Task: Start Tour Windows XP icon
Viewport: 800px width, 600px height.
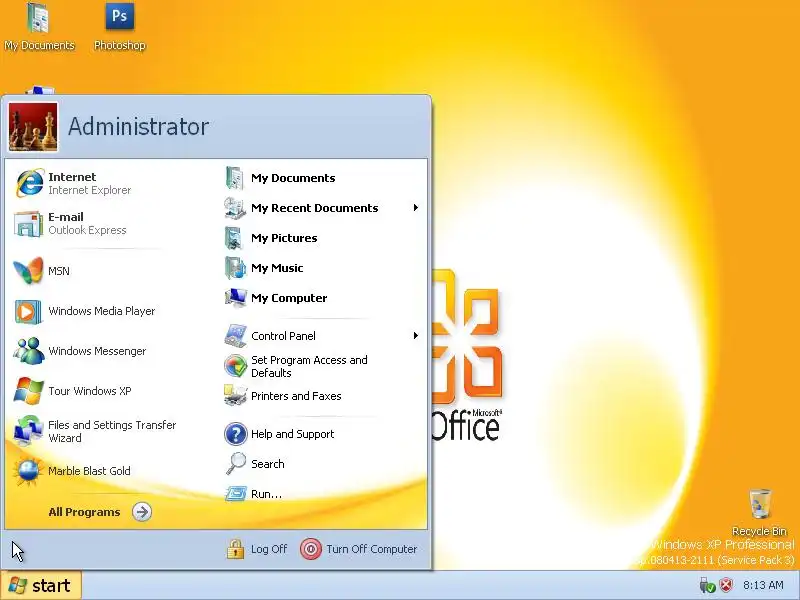Action: point(28,391)
